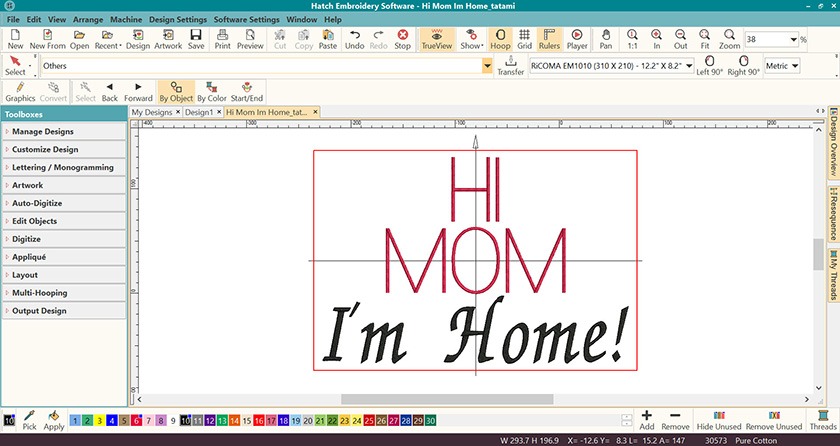The image size is (840, 446).
Task: Toggle TrueView display mode
Action: (437, 39)
